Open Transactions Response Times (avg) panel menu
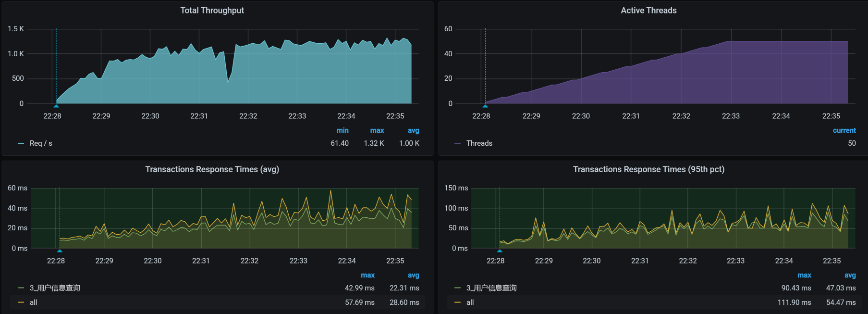The width and height of the screenshot is (868, 314). coord(212,169)
